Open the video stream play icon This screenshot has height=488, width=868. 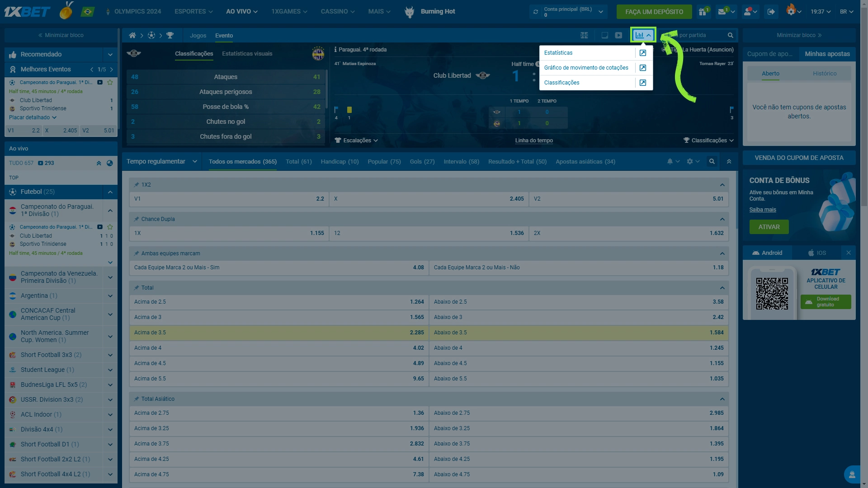pos(618,35)
